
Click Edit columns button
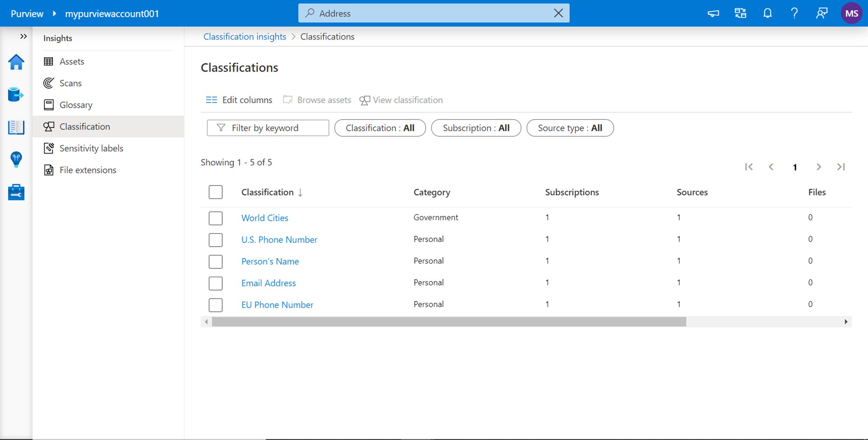pos(239,100)
